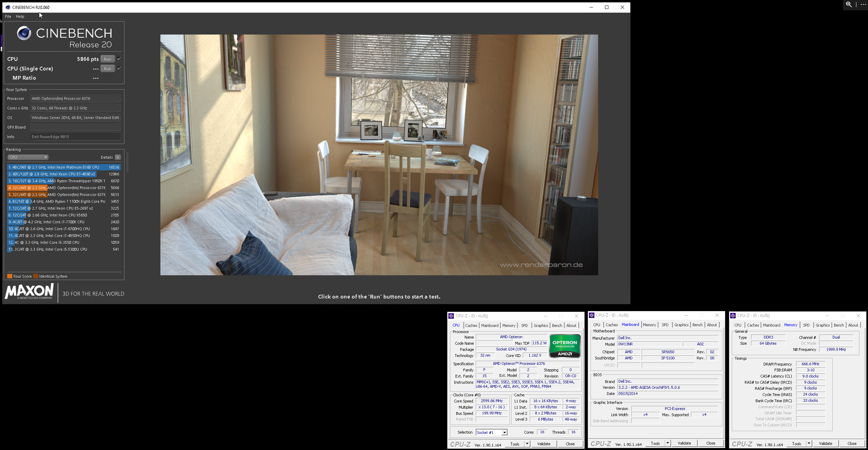
Task: Select ranking row with score 5866
Action: tap(64, 188)
